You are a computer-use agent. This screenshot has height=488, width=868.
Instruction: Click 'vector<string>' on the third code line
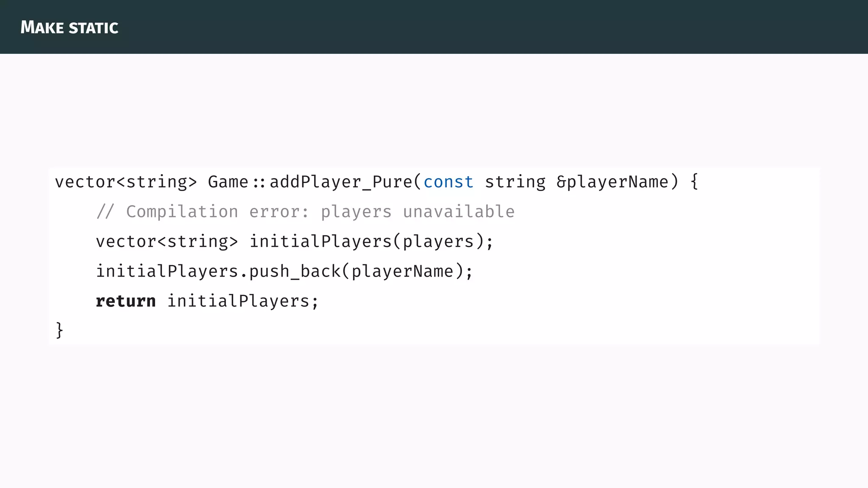[x=167, y=242]
